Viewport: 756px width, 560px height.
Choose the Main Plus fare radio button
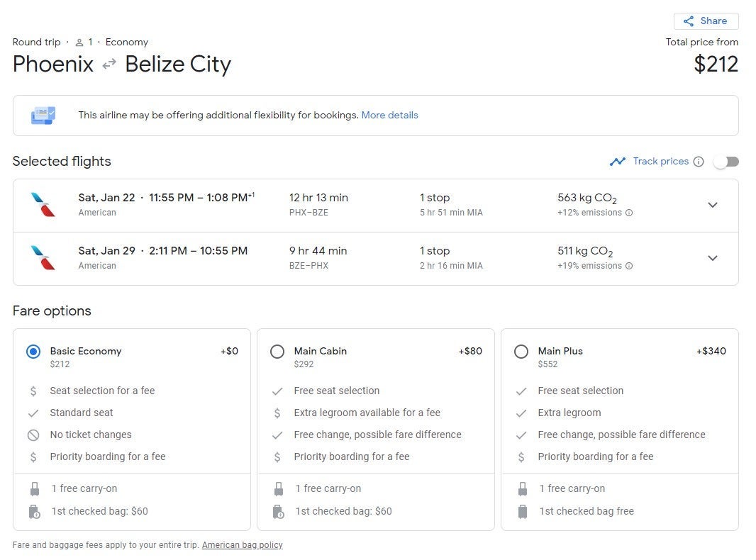point(521,352)
